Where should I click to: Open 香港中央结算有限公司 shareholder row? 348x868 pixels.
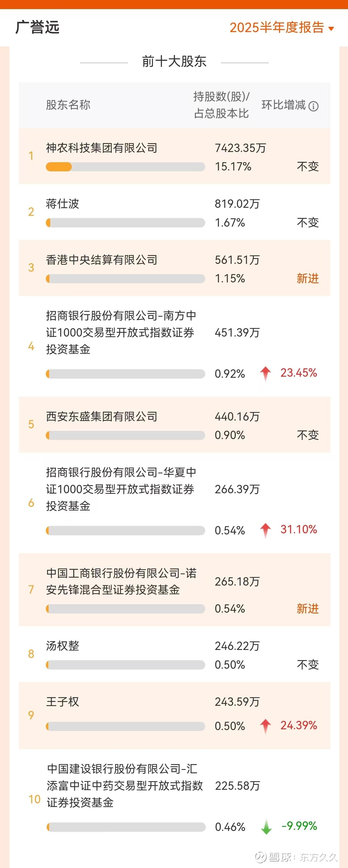(175, 268)
